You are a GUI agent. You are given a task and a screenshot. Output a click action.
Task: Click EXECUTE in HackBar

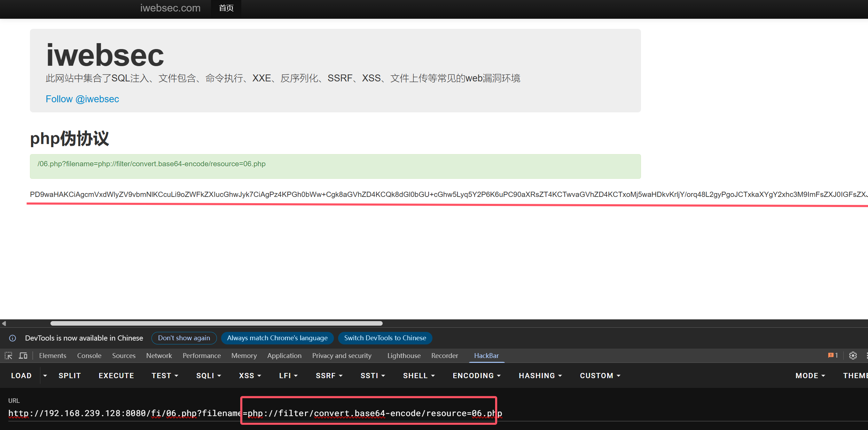tap(116, 375)
